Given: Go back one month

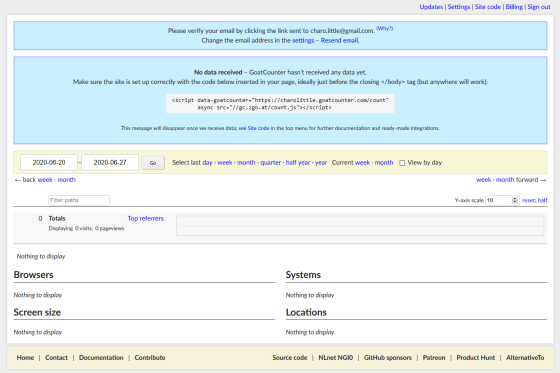Looking at the screenshot, I should point(66,180).
